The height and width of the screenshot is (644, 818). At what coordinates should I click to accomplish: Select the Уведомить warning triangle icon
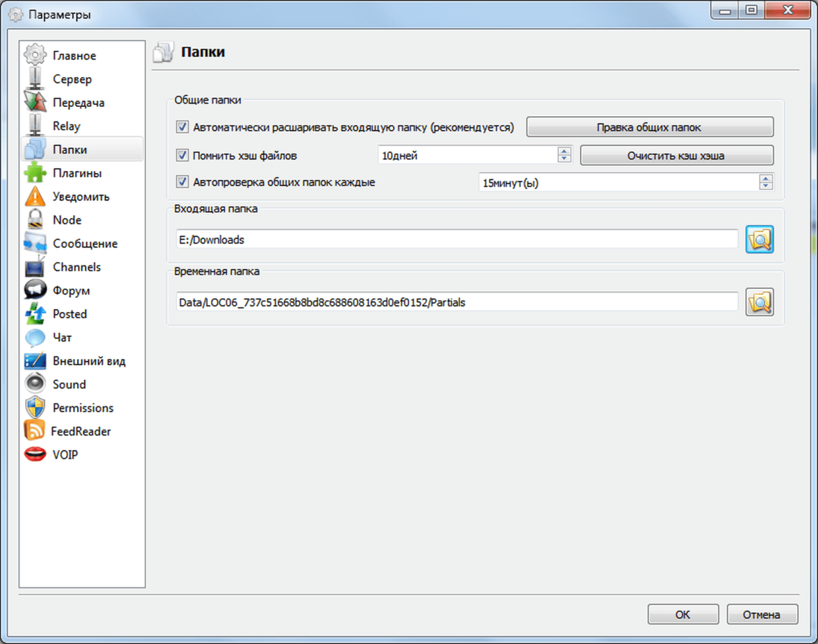coord(35,197)
